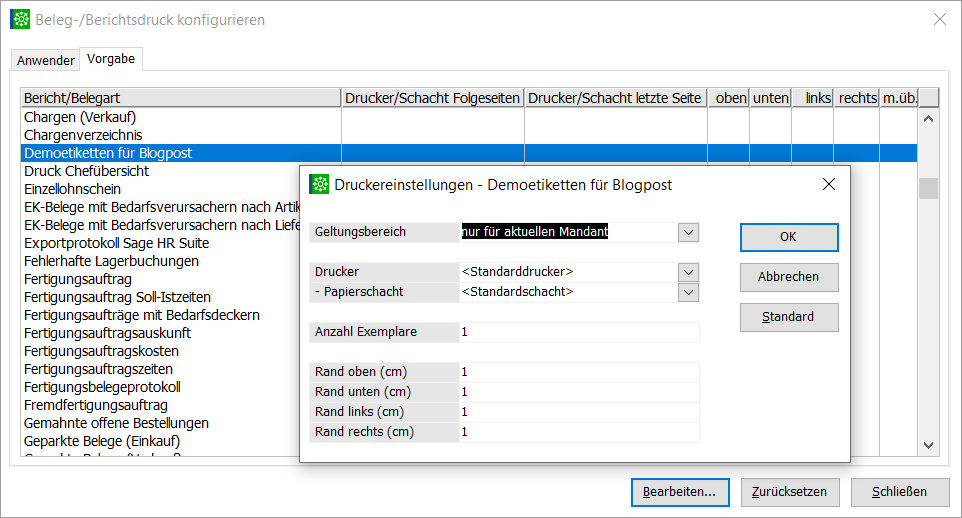Click the report list scrollbar thumb
Viewport: 962px width, 518px height.
coord(928,188)
